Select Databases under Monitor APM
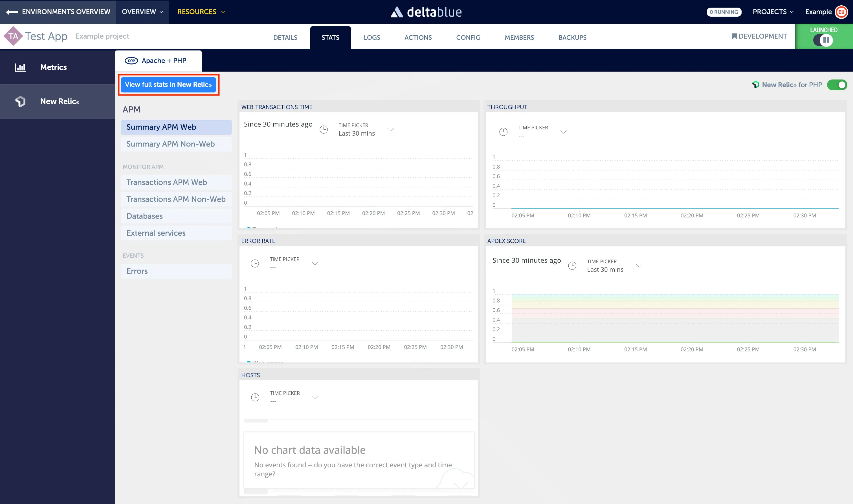The height and width of the screenshot is (504, 853). (x=144, y=216)
